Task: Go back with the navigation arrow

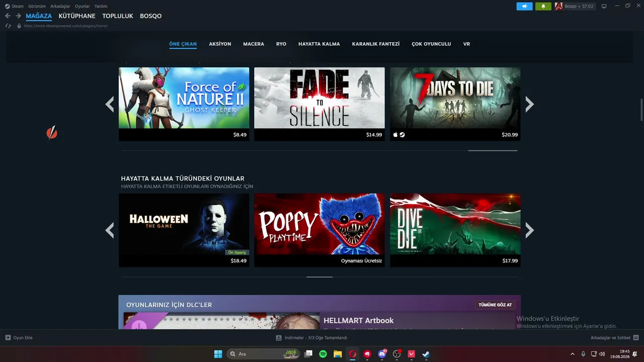Action: coord(8,16)
